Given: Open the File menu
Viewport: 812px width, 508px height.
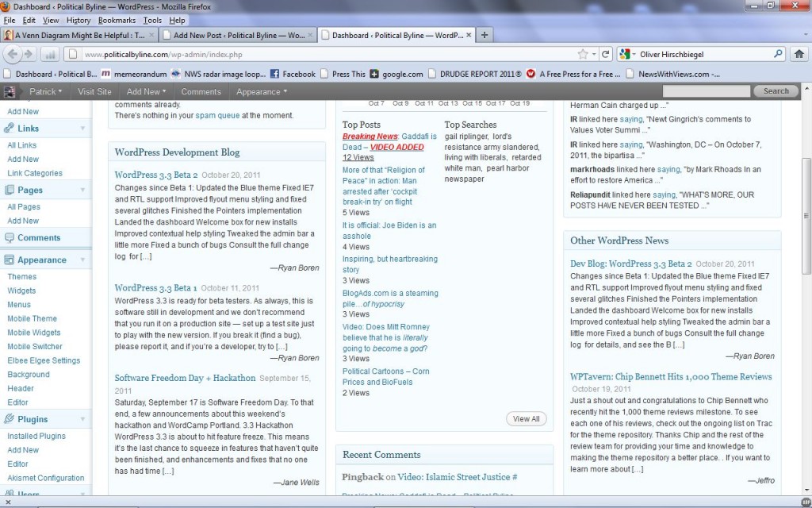Looking at the screenshot, I should click(10, 20).
